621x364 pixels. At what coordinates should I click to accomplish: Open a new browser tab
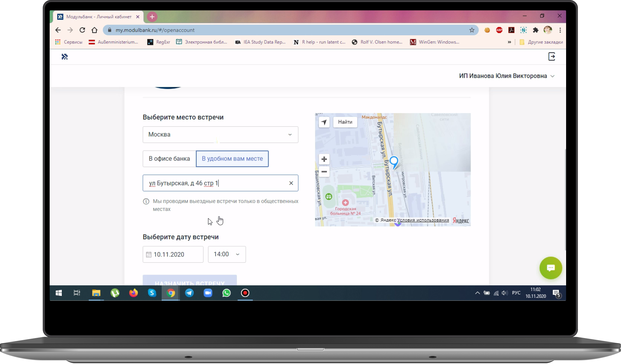tap(152, 17)
